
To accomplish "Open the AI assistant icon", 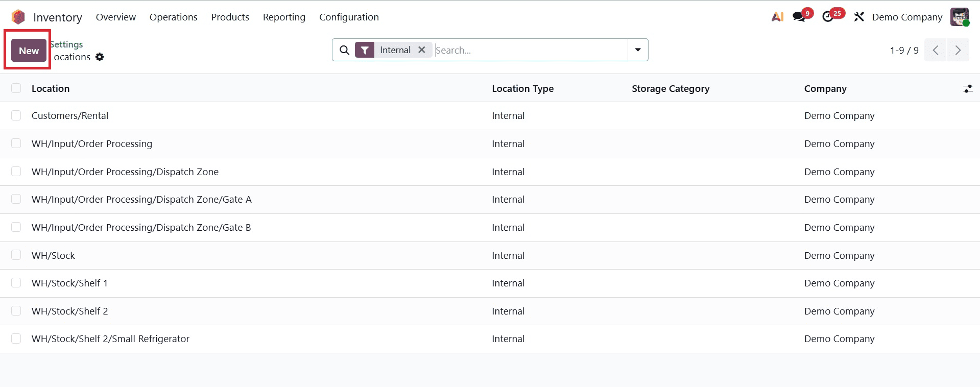I will click(x=777, y=17).
